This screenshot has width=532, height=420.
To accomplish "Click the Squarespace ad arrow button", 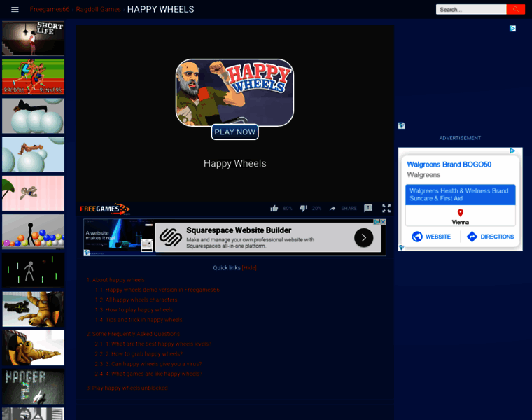I will coord(364,238).
